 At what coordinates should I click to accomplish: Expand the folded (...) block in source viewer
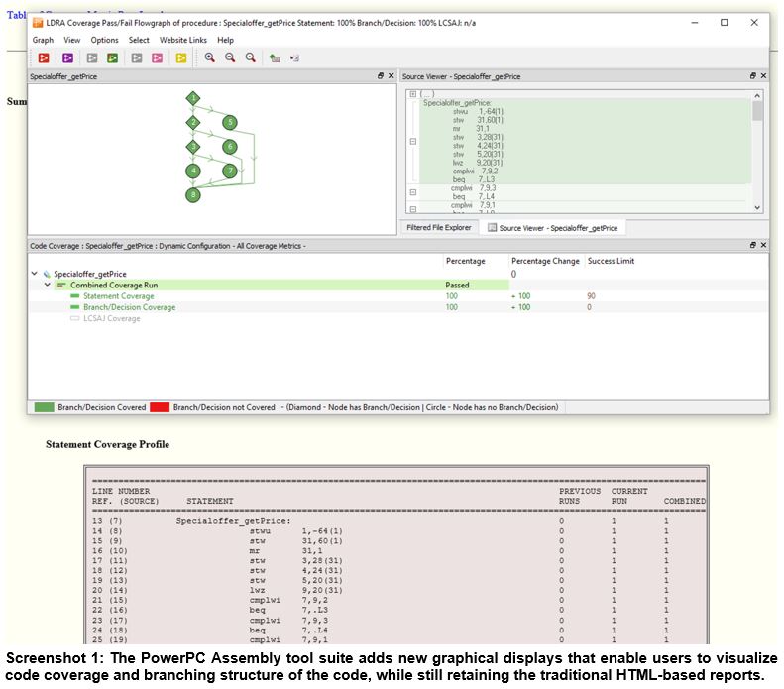click(x=413, y=94)
